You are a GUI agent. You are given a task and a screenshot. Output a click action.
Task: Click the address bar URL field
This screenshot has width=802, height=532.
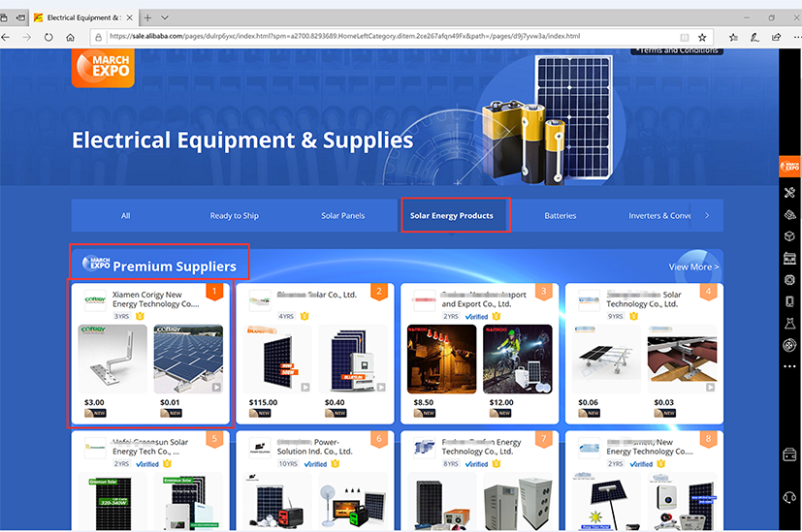[x=344, y=37]
